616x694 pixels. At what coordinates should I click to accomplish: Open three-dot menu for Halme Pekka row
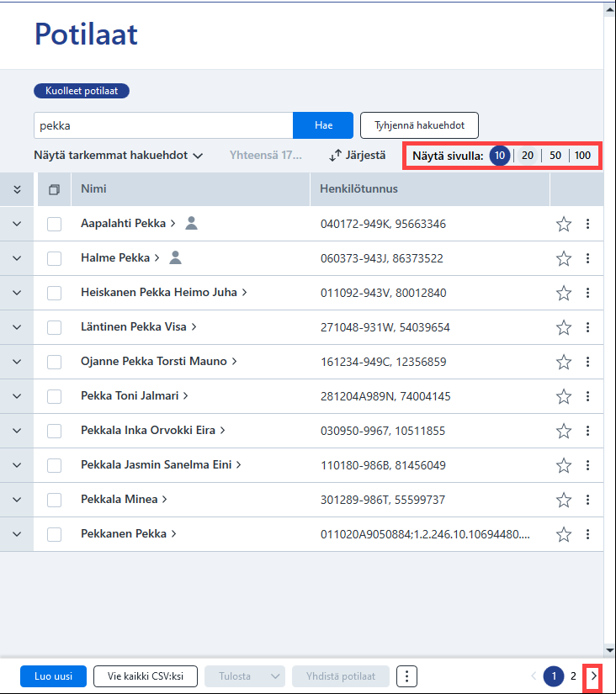[587, 258]
